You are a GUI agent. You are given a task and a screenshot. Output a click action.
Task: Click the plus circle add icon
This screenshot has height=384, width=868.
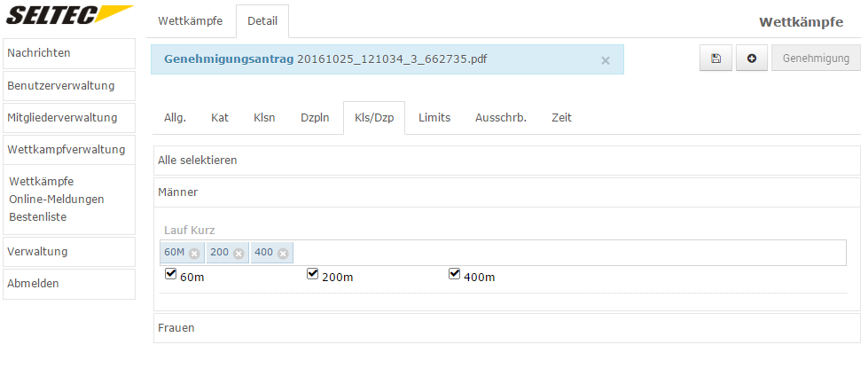(752, 59)
